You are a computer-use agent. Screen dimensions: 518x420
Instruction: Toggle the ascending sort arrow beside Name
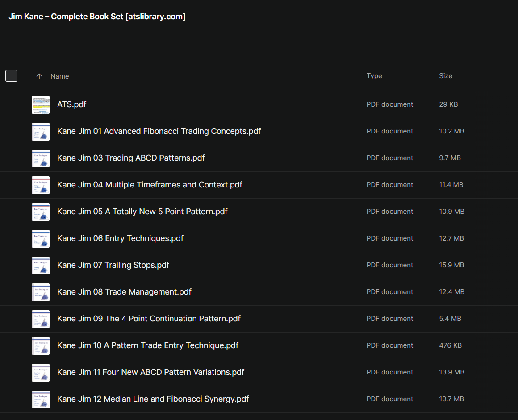point(39,76)
